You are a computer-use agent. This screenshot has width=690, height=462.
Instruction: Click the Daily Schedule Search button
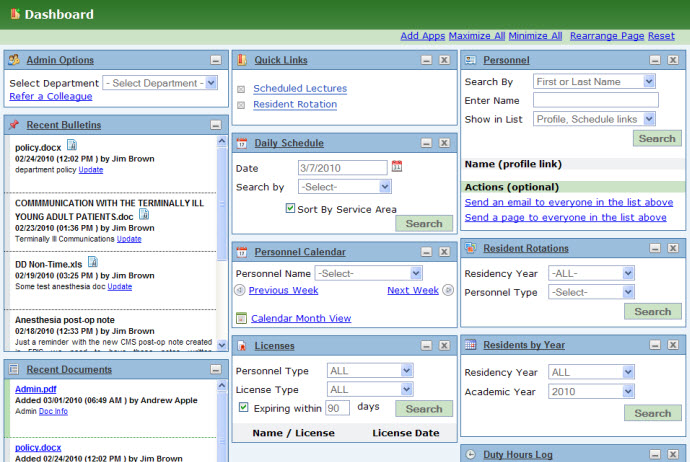click(424, 224)
